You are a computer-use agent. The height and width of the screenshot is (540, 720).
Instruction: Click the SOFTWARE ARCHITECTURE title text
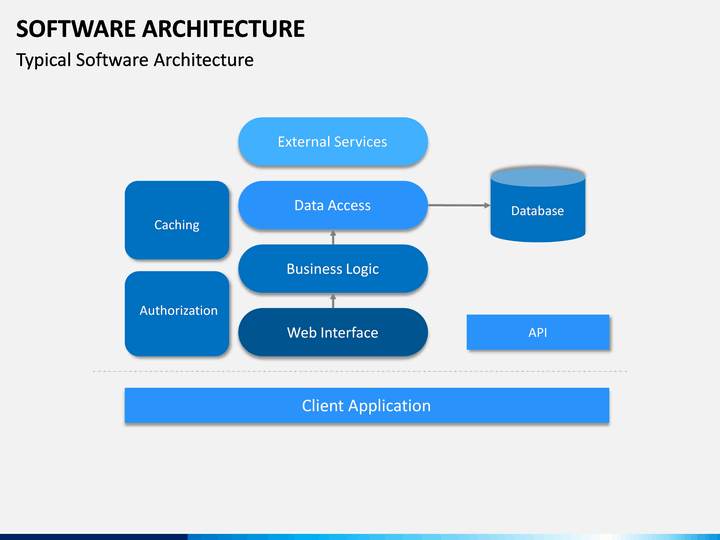pos(160,28)
